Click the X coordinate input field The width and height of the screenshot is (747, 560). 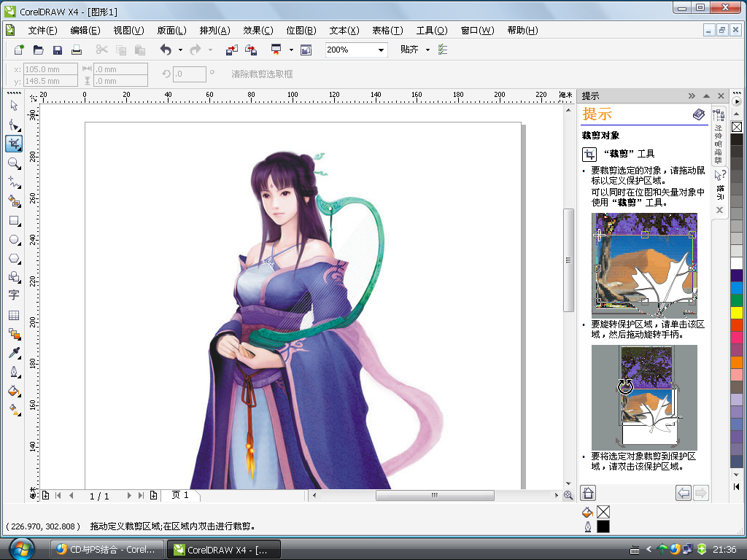click(50, 69)
